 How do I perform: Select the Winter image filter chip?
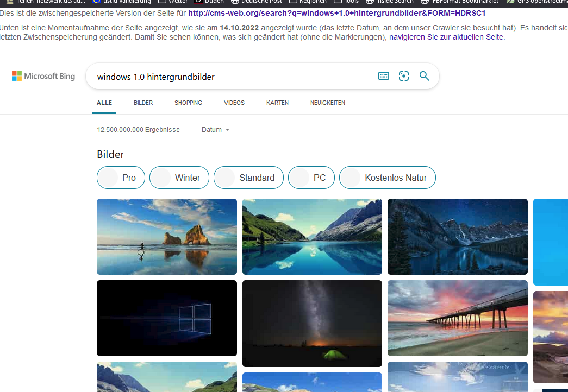click(x=179, y=178)
